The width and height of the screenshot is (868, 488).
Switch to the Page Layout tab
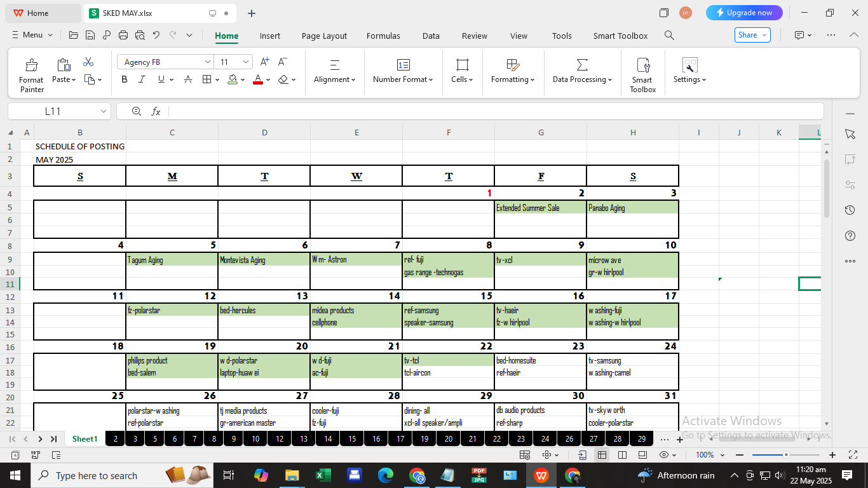coord(324,36)
